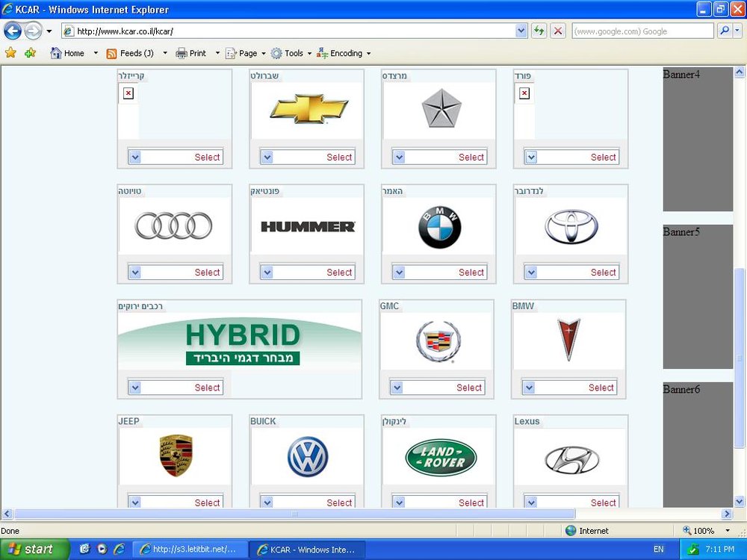Click the HYBRID banner image

(240, 341)
